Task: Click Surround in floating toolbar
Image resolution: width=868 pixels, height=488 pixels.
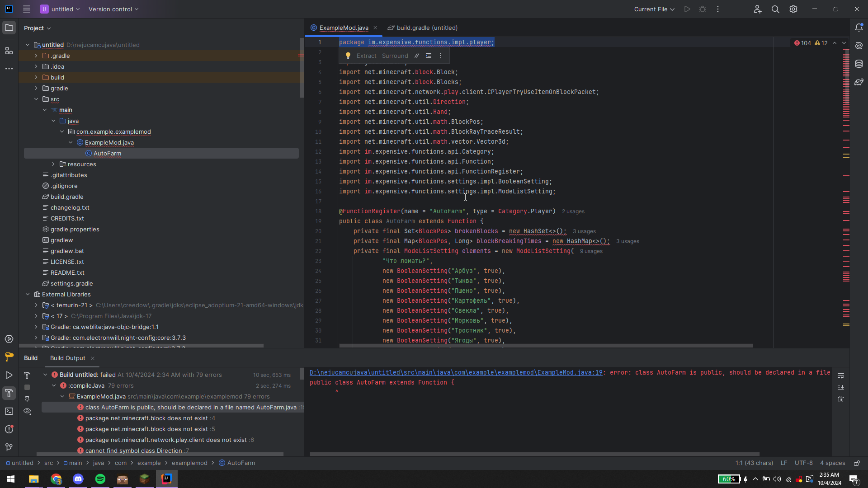Action: [395, 56]
